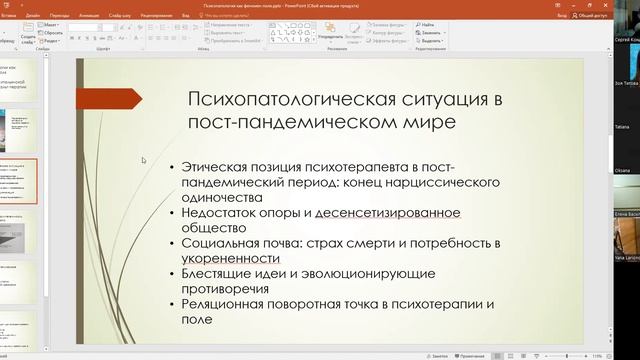Select the star shape in the shapes gallery
This screenshot has height=360, width=640.
307,40
